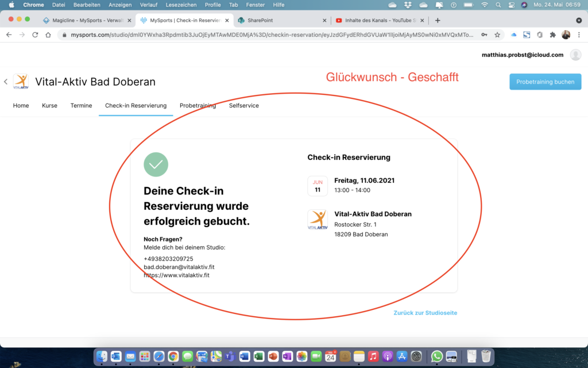Image resolution: width=588 pixels, height=368 pixels.
Task: Click the bad.doberan@vitalaktiv.fit email address
Action: click(179, 267)
